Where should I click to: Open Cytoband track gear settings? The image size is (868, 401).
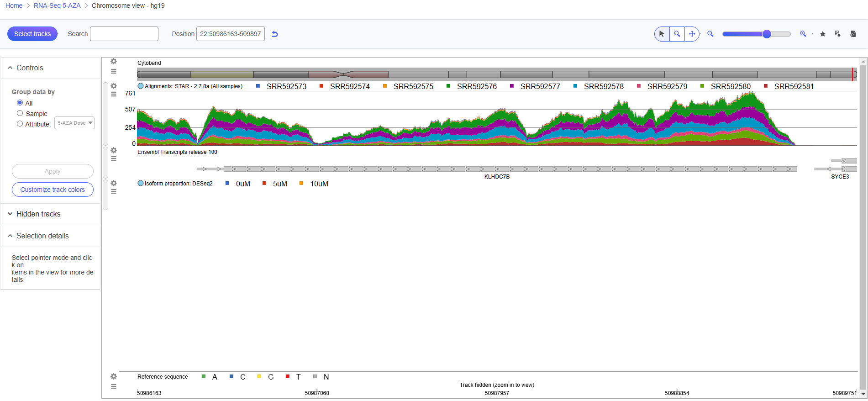click(114, 61)
